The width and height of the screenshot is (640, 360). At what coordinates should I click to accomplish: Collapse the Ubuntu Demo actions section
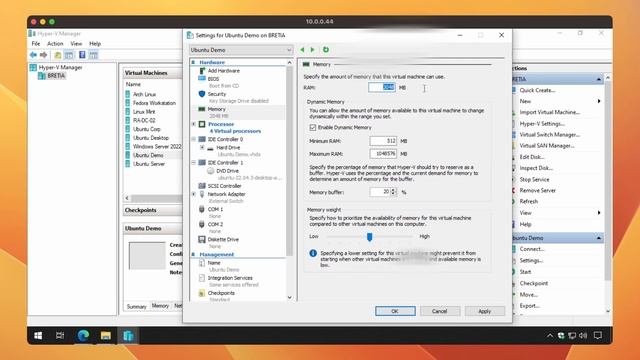click(599, 238)
